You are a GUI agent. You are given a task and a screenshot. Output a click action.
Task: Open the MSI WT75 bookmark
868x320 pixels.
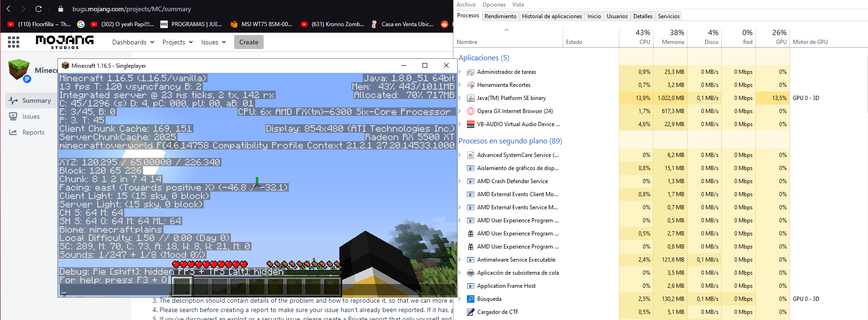(261, 24)
